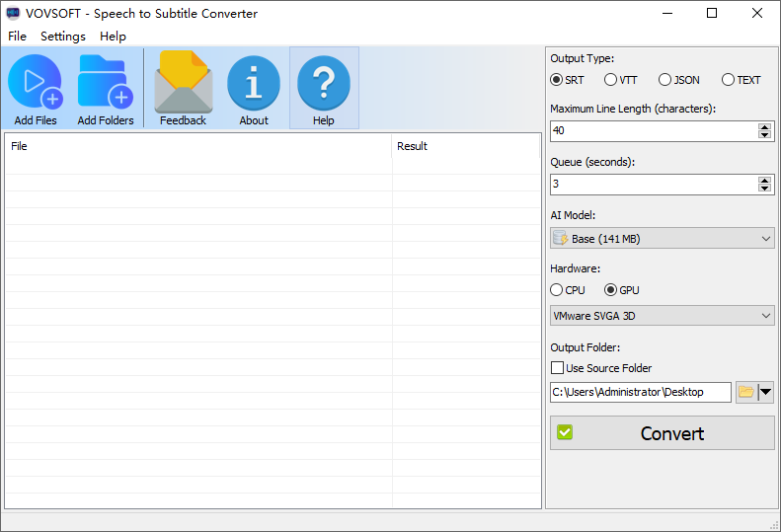Click the File column header

[198, 146]
